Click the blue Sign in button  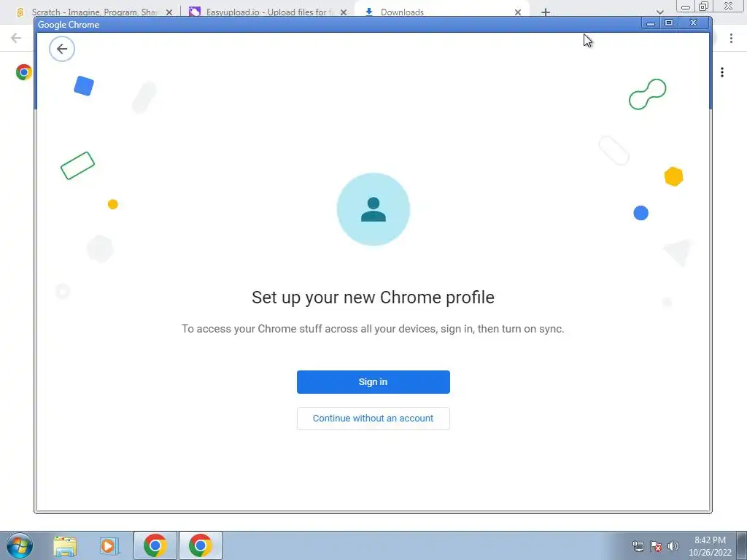tap(373, 382)
